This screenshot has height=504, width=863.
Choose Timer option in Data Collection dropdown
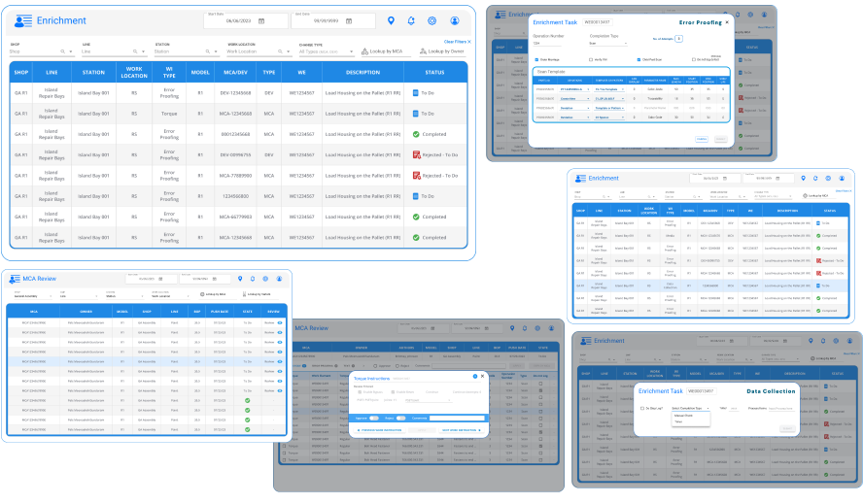pos(678,422)
